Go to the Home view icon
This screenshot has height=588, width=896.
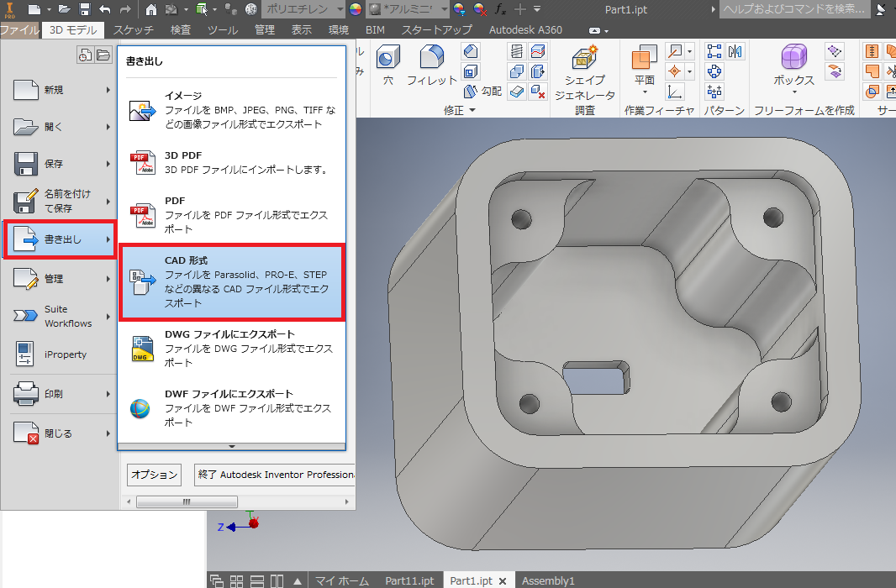[x=150, y=9]
